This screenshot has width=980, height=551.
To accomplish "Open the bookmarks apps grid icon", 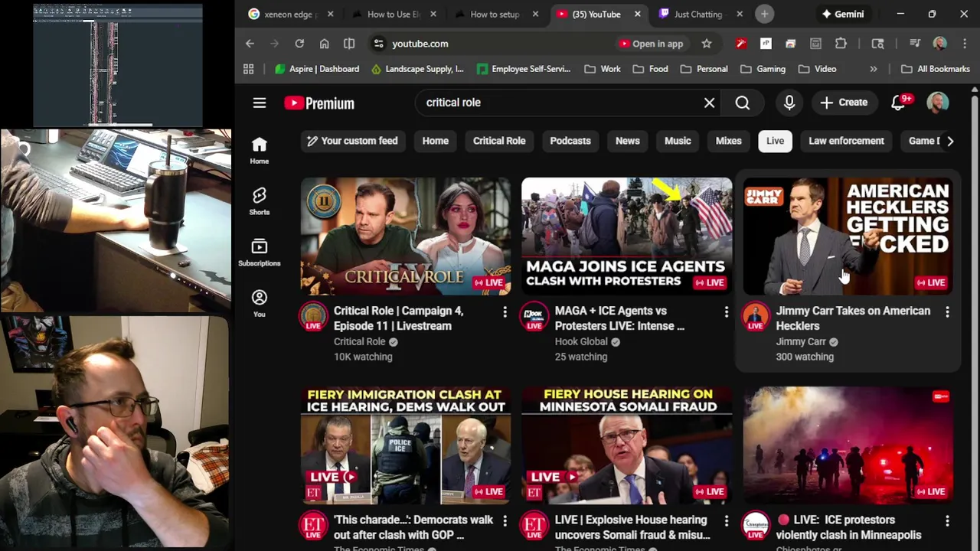I will [x=248, y=69].
